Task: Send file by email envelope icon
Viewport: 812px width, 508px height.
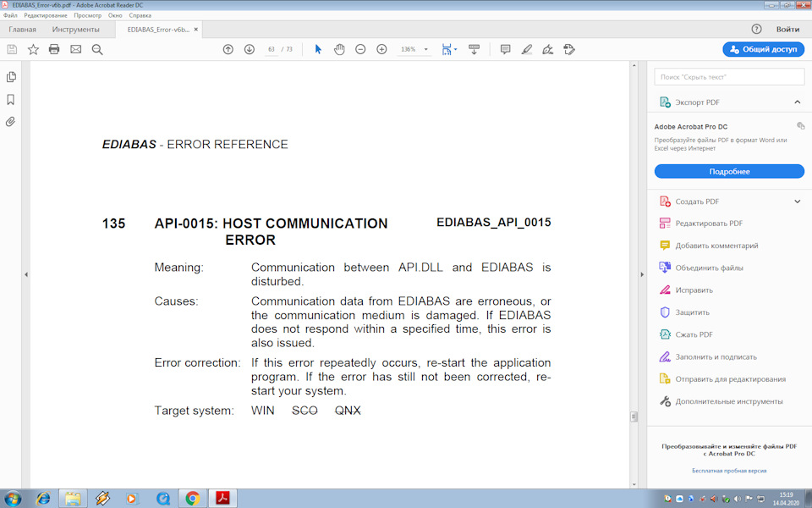Action: coord(75,49)
